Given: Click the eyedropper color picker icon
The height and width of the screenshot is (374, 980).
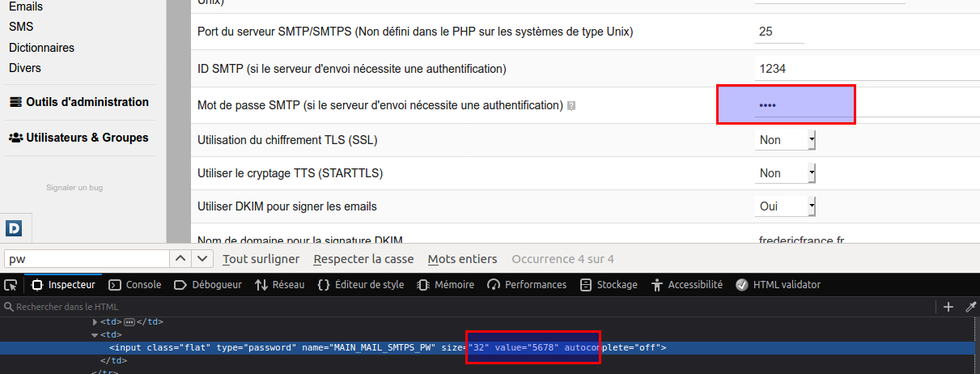Looking at the screenshot, I should pyautogui.click(x=971, y=307).
